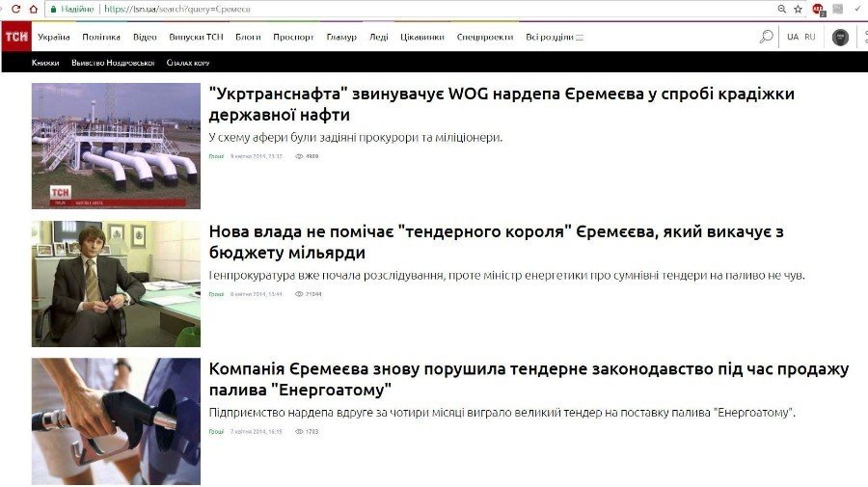Click the browser zoom magnifier in address bar
The width and height of the screenshot is (868, 487).
(x=781, y=9)
